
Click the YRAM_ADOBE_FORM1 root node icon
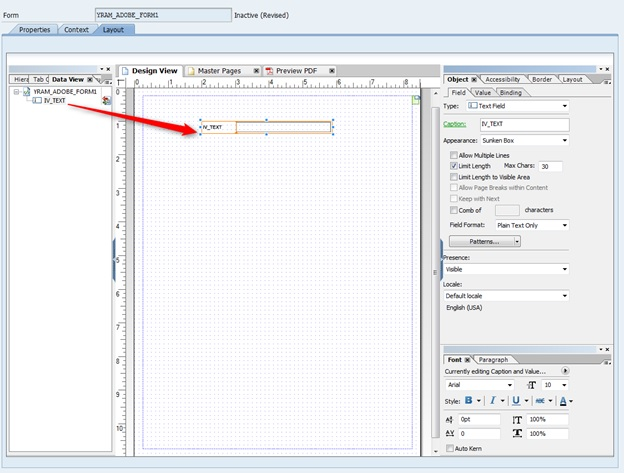tap(27, 91)
